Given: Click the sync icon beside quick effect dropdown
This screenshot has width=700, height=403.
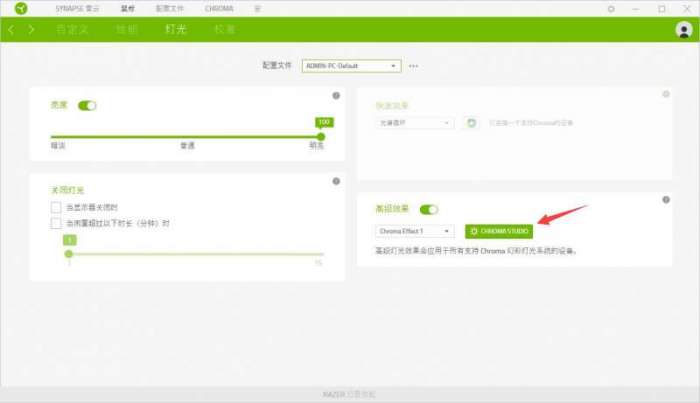Looking at the screenshot, I should click(471, 123).
